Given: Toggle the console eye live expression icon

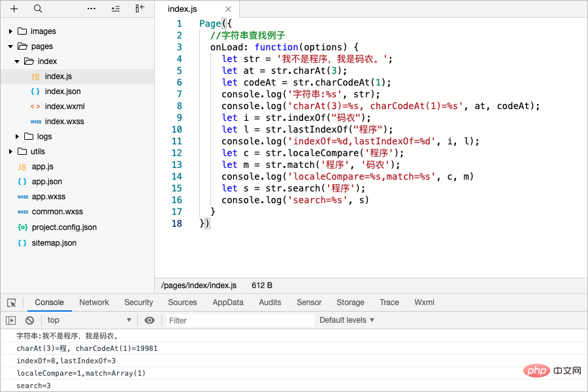Looking at the screenshot, I should click(150, 320).
